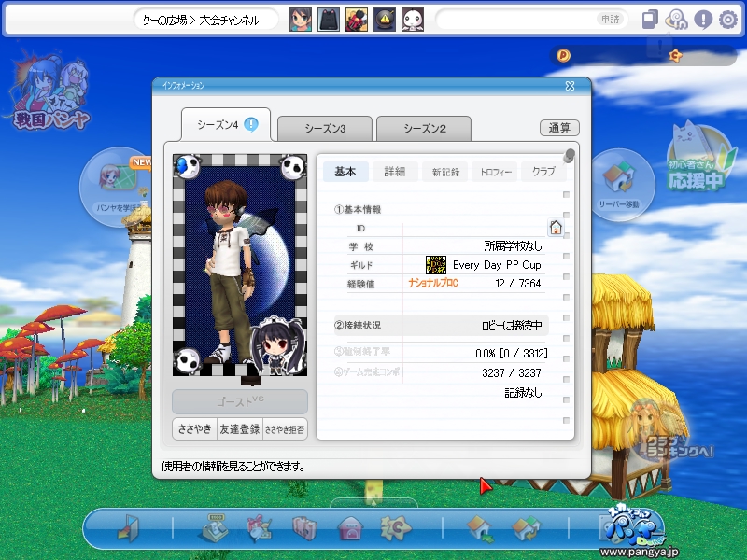Image resolution: width=747 pixels, height=560 pixels.
Task: Open the black cat backpack item slot
Action: [329, 20]
